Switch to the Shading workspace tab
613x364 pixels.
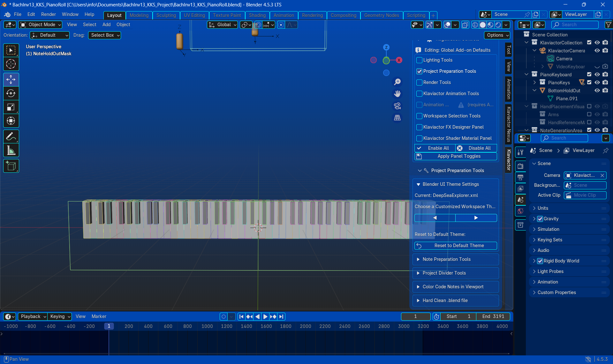coord(257,15)
